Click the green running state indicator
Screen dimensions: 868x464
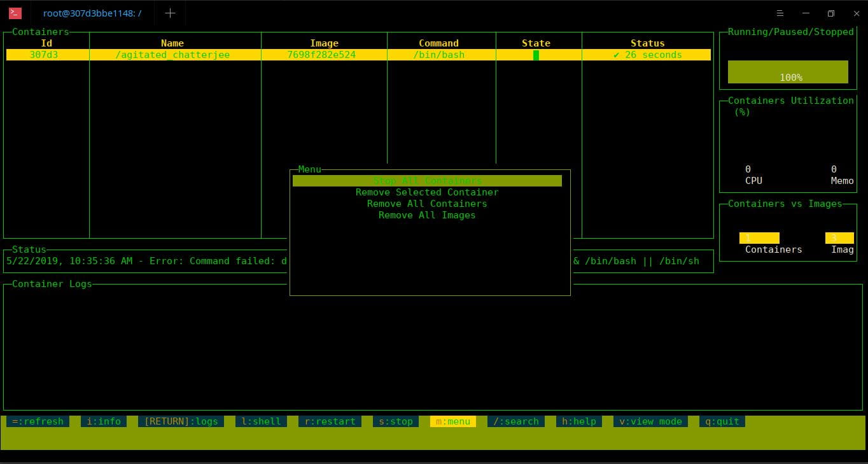(536, 55)
